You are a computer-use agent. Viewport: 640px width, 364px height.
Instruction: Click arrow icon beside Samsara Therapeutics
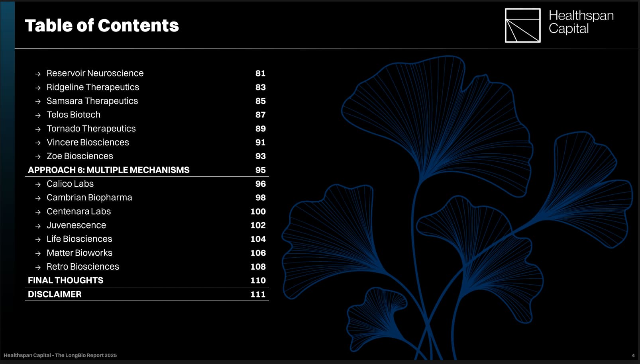pyautogui.click(x=38, y=102)
